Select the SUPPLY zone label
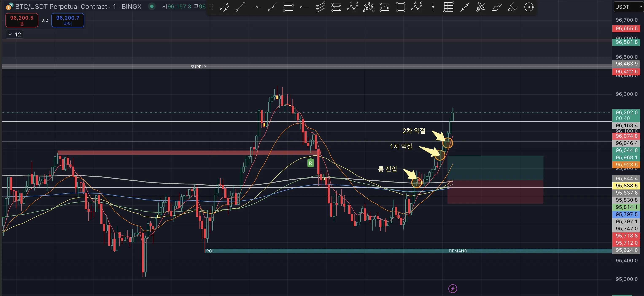The width and height of the screenshot is (644, 296). [x=198, y=67]
